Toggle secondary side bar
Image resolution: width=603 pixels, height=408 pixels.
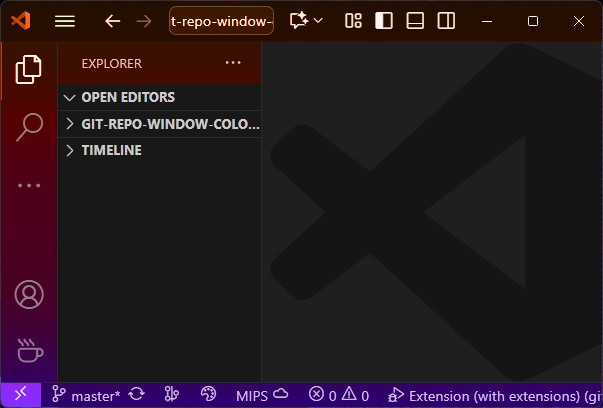(446, 21)
